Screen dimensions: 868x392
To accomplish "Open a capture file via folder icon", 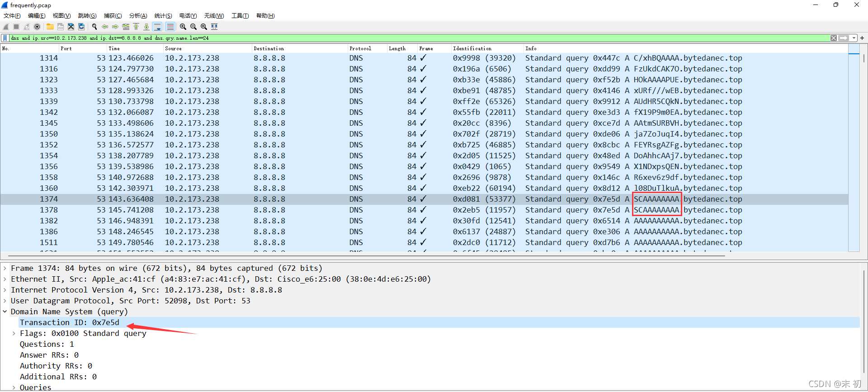I will (50, 27).
